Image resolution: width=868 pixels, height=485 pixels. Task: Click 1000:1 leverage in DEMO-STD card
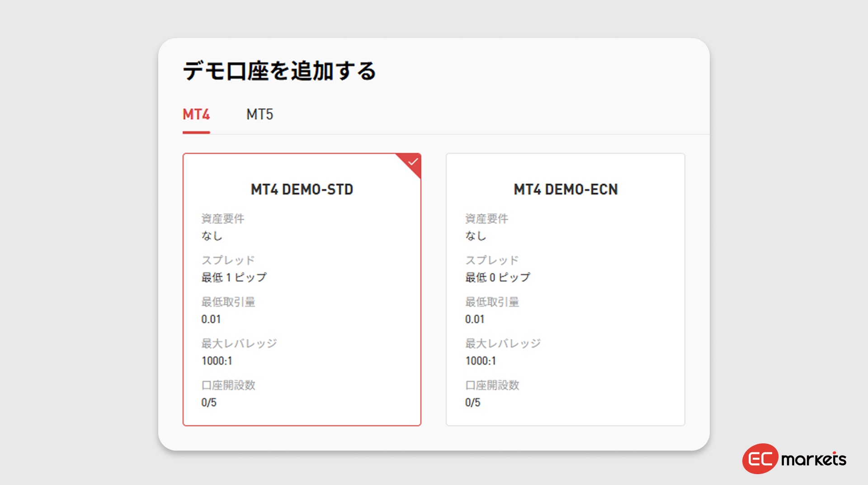click(x=217, y=361)
